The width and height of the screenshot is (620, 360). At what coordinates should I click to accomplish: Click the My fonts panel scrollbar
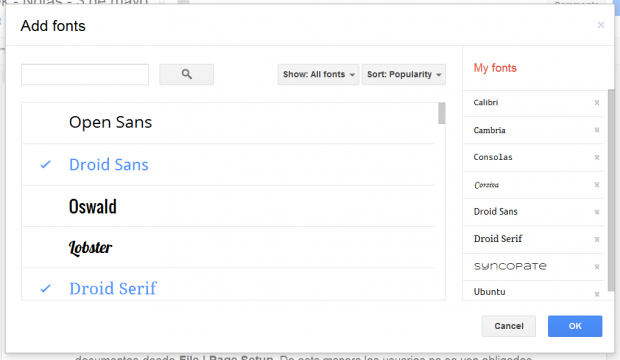coord(611,190)
